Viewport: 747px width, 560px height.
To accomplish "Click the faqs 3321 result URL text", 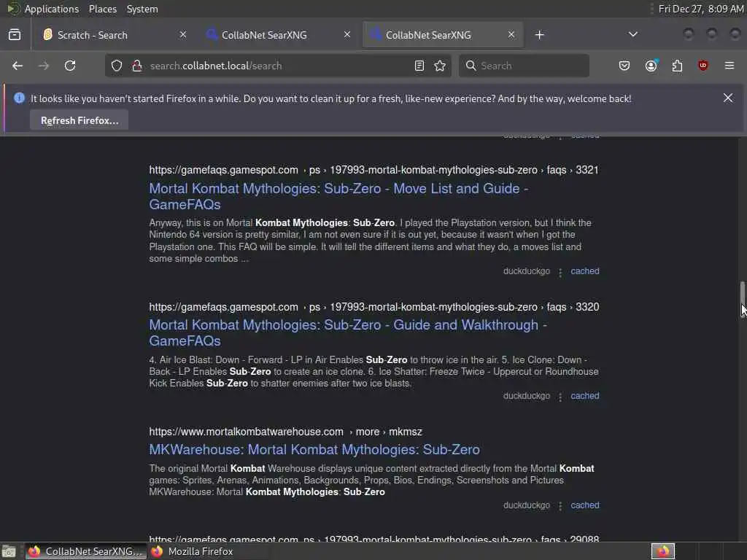I will 373,170.
